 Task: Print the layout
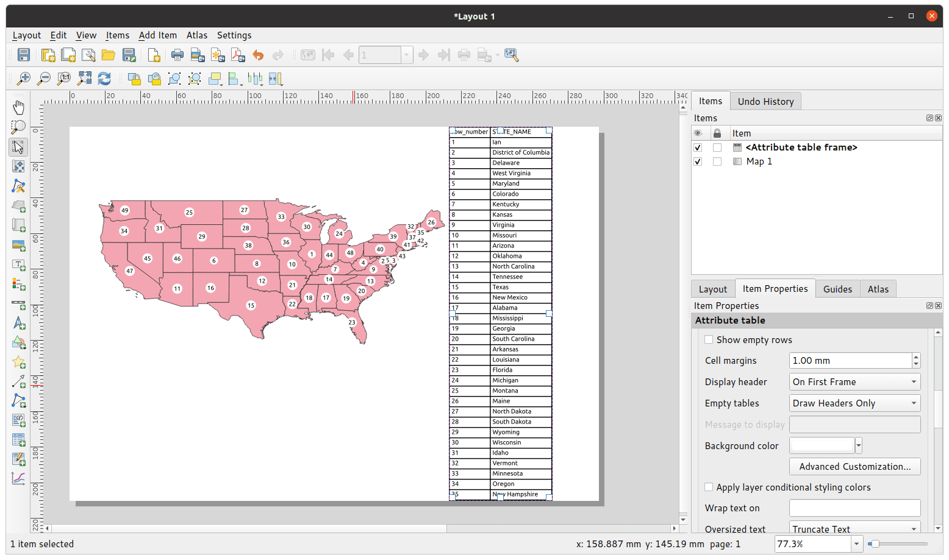(177, 55)
